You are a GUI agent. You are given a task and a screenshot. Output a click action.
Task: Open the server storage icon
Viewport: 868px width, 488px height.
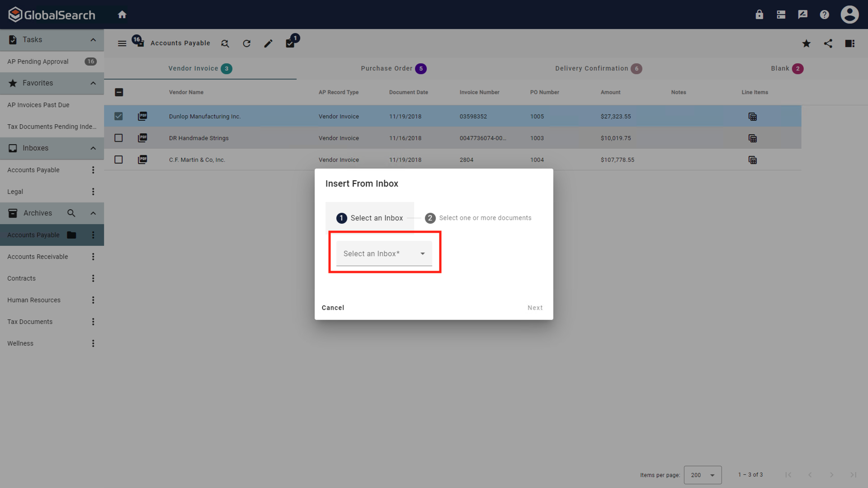coord(781,14)
